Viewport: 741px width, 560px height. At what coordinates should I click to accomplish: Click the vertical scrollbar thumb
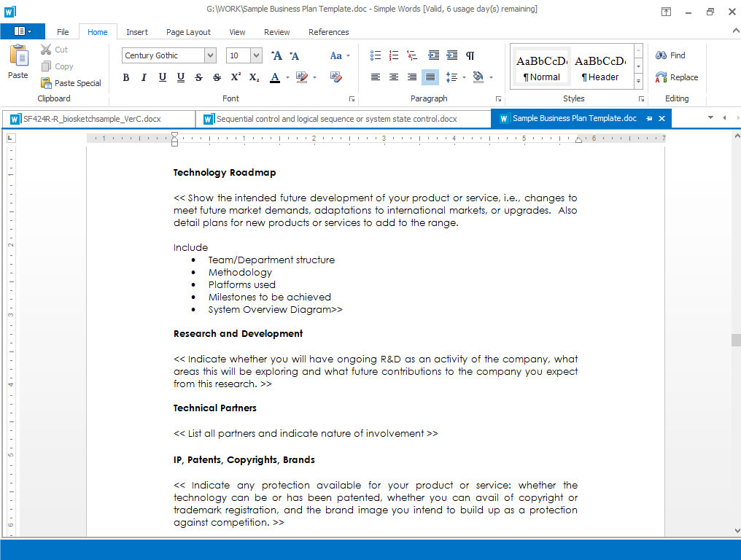(736, 341)
